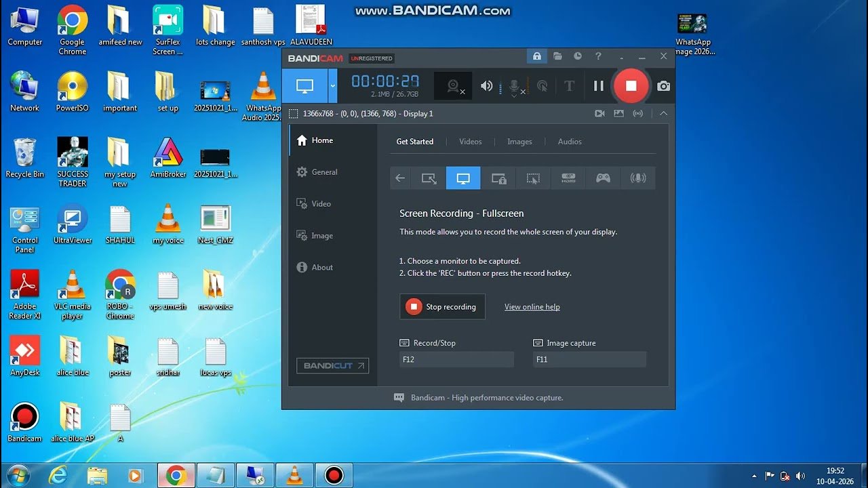Expand the recording mode dropdown arrow

tap(332, 86)
